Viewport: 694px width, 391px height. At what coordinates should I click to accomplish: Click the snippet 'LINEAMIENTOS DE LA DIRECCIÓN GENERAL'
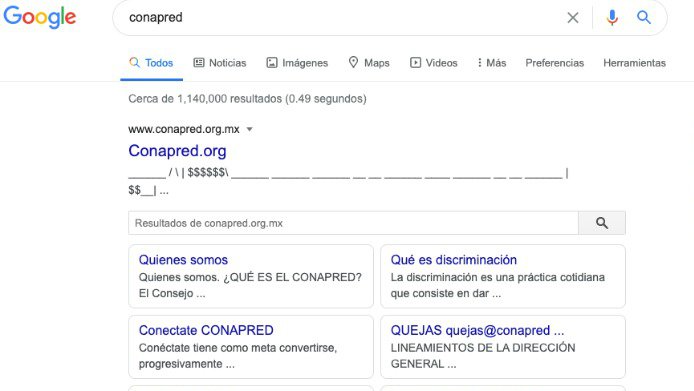(483, 356)
